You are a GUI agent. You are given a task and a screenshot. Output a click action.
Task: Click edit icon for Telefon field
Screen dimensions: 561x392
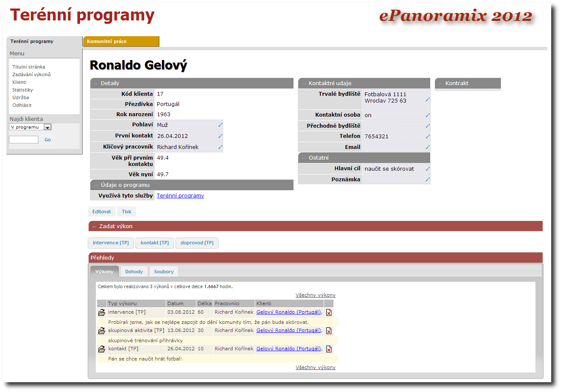coord(428,137)
